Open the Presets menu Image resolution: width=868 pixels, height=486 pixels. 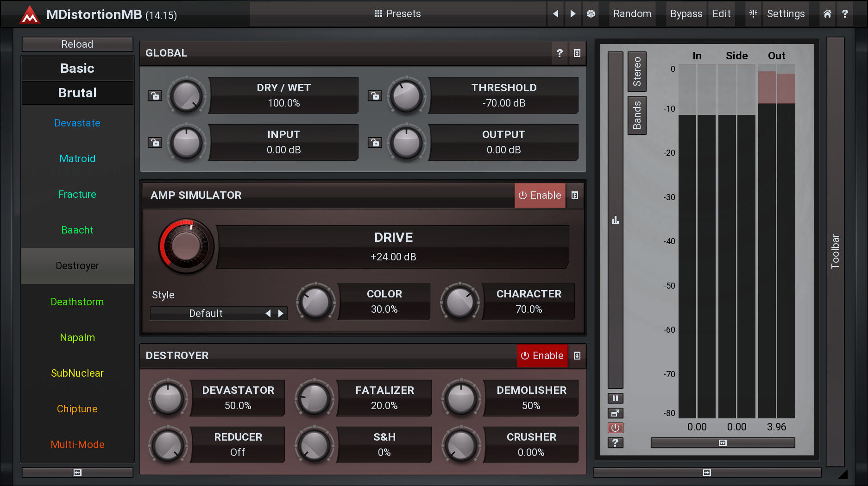pyautogui.click(x=397, y=14)
